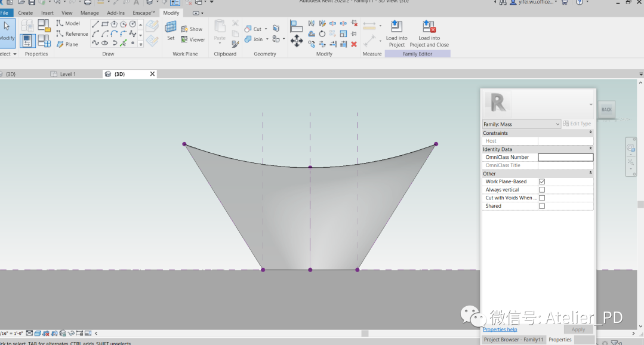
Task: Collapse the Identity Data section
Action: 591,148
